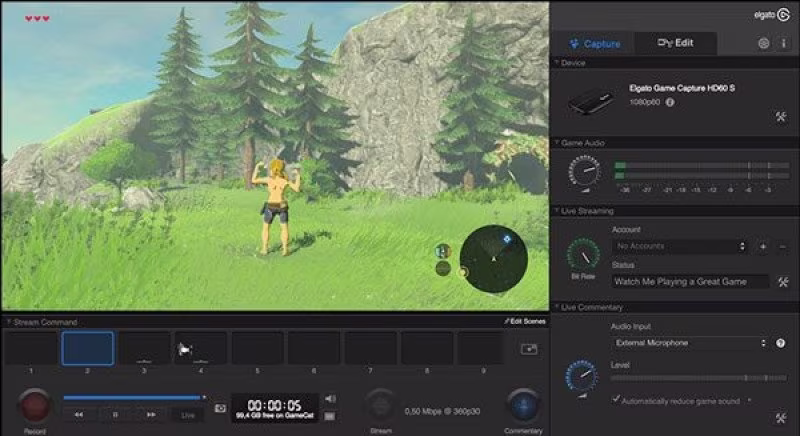800x436 pixels.
Task: Click the blue flashback timeline bar
Action: coord(132,397)
